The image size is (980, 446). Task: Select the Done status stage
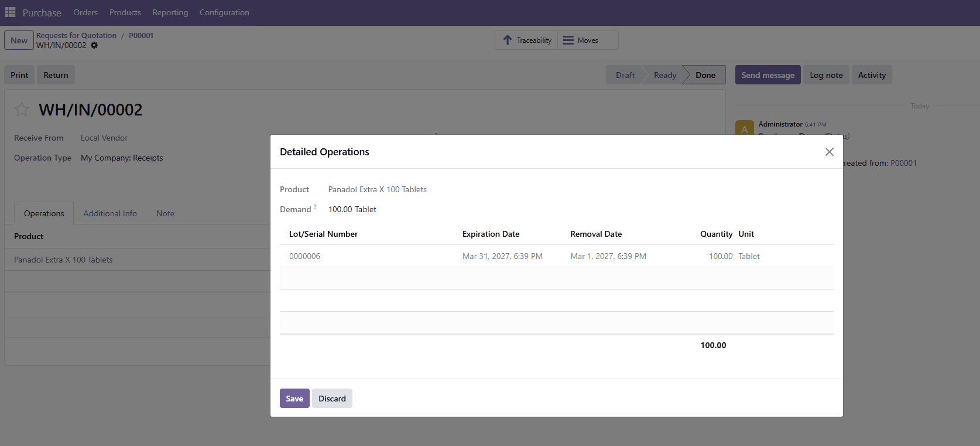coord(705,75)
